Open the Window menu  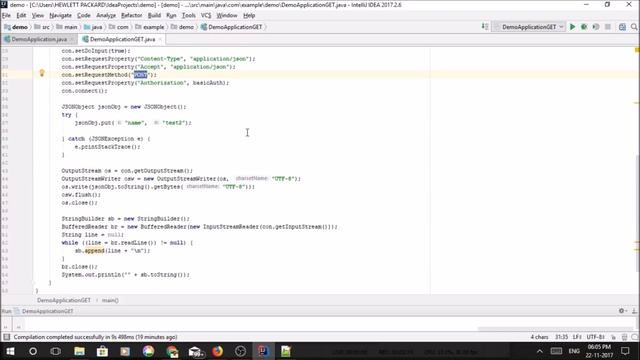(227, 15)
